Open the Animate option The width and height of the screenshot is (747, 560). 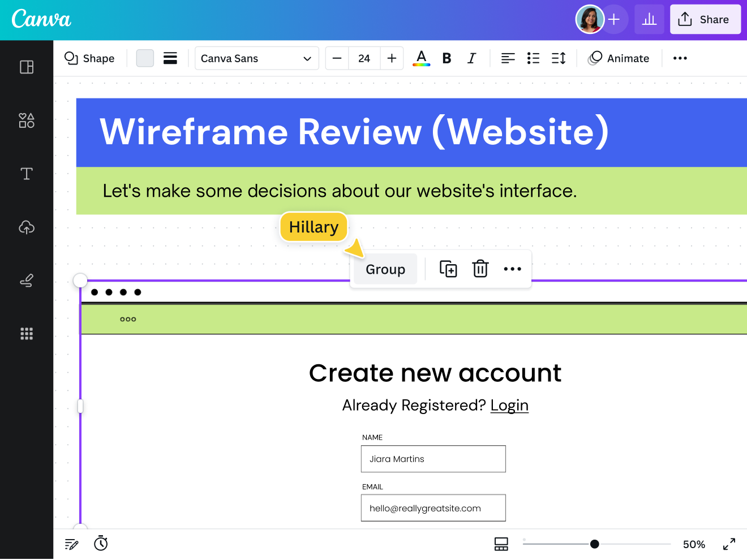(619, 58)
